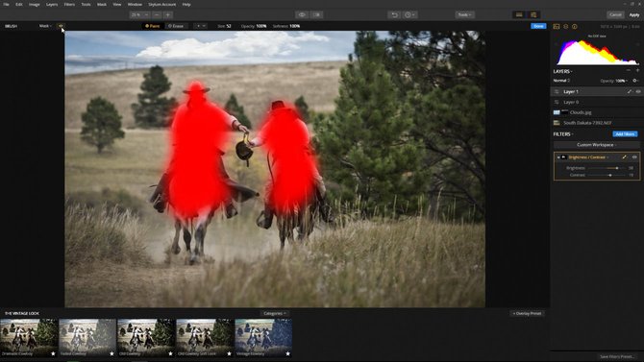Click the brush Size value 52
Viewport: 644px width, 362px height.
tap(229, 26)
